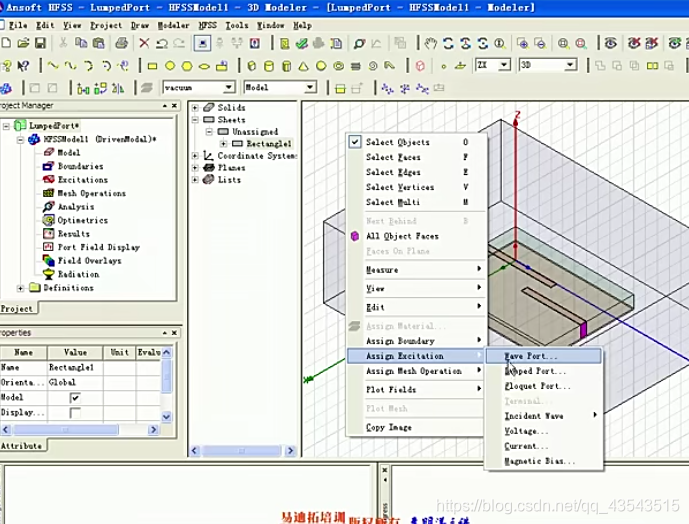
Task: Choose Wave Port from excitation submenu
Action: pos(544,356)
